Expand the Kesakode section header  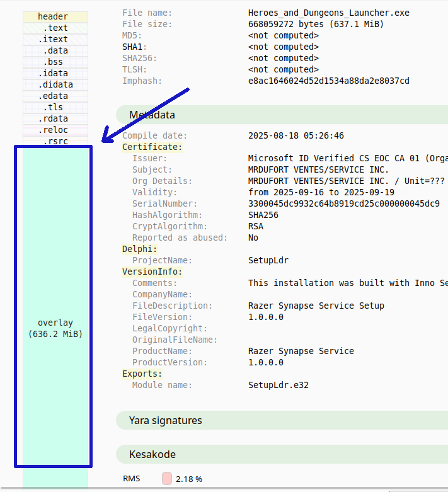[282, 454]
